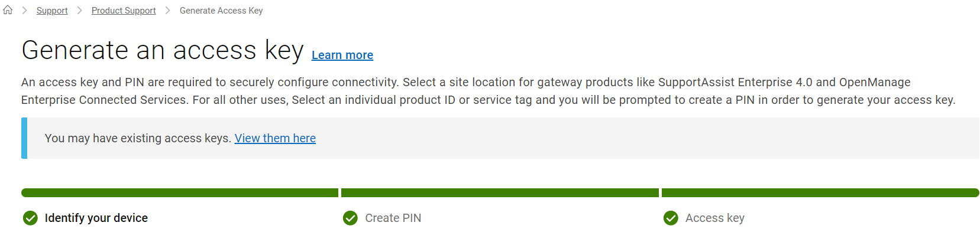Viewport: 980px width, 232px height.
Task: Click the last green progress bar segment
Action: coord(820,193)
